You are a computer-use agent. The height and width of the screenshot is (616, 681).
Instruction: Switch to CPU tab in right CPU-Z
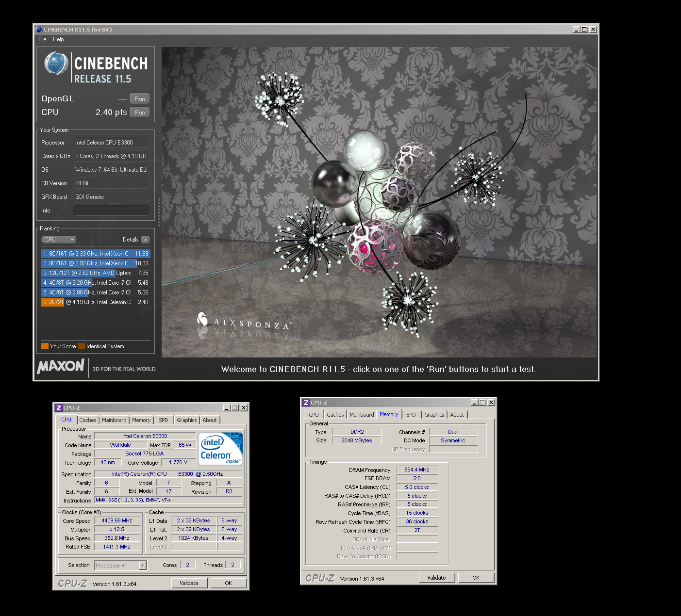coord(314,415)
